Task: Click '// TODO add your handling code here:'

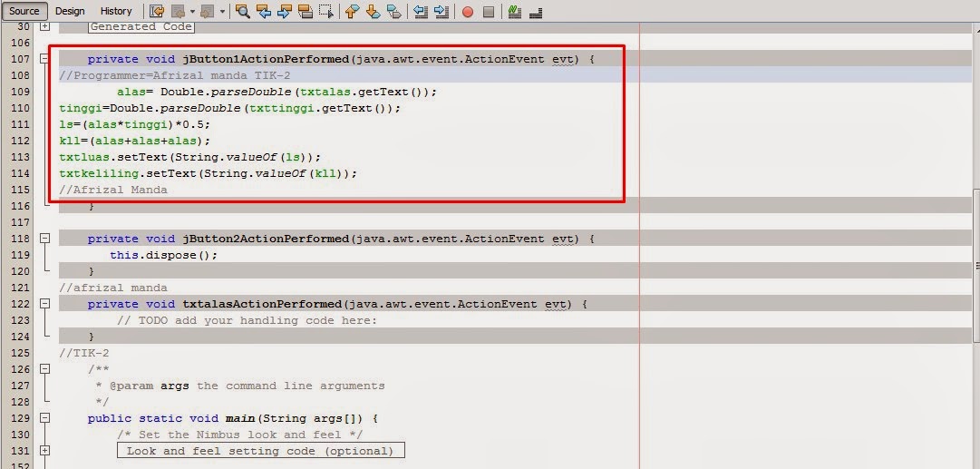Action: [247, 320]
